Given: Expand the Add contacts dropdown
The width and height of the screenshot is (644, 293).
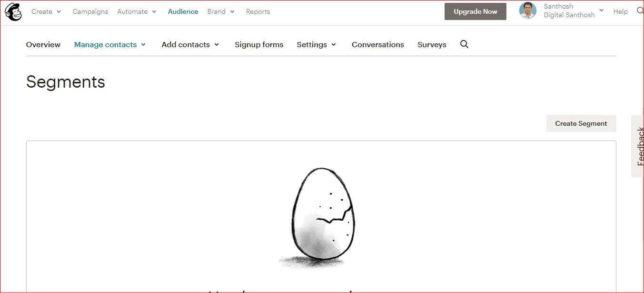Looking at the screenshot, I should [190, 45].
